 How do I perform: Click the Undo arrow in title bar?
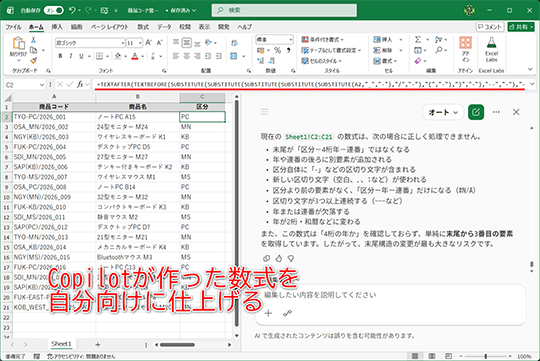[x=72, y=10]
